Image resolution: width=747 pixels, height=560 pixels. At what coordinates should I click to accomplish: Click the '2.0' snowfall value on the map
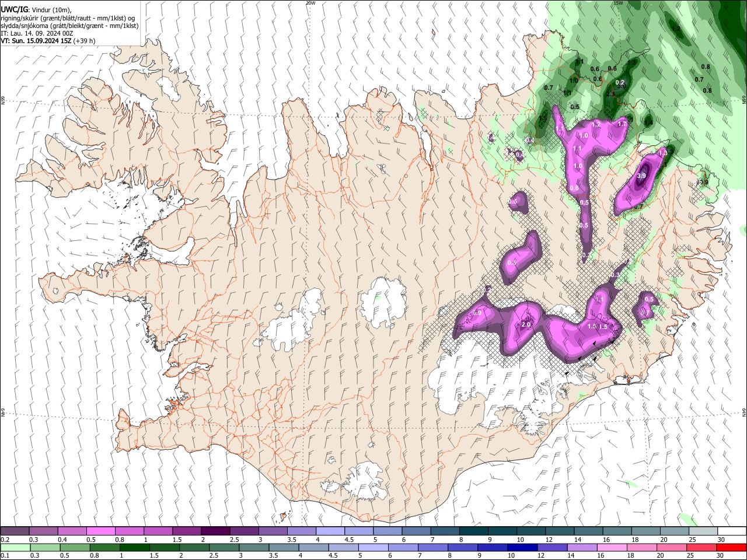[x=526, y=325]
